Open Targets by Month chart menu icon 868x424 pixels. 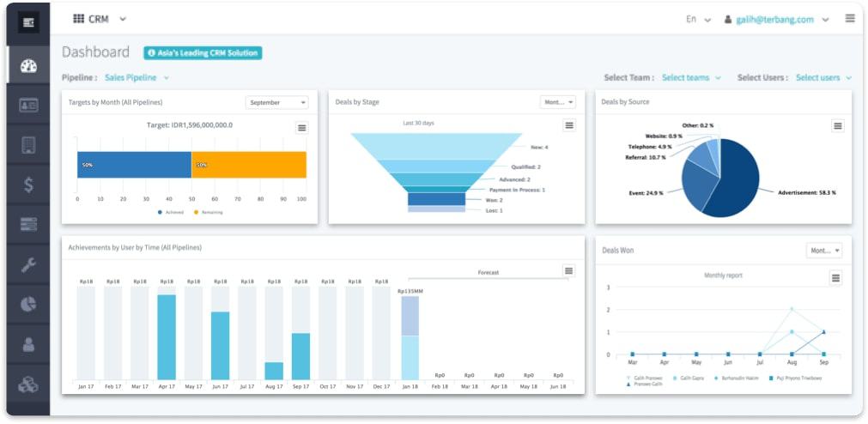tap(301, 128)
